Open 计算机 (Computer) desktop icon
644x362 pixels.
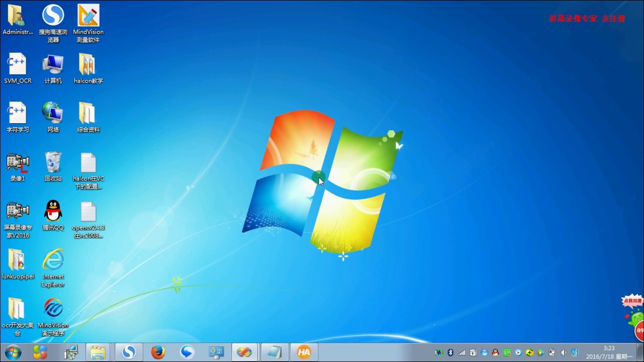pos(53,69)
